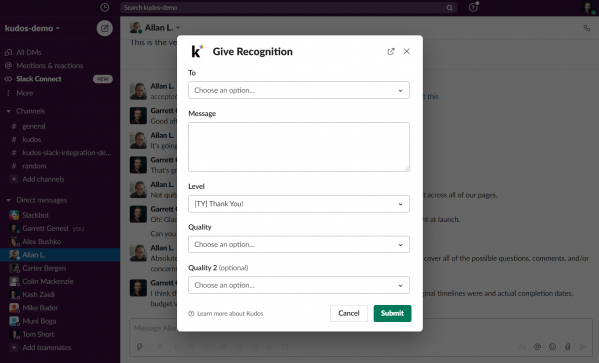Open Slackbot direct message

pos(36,215)
